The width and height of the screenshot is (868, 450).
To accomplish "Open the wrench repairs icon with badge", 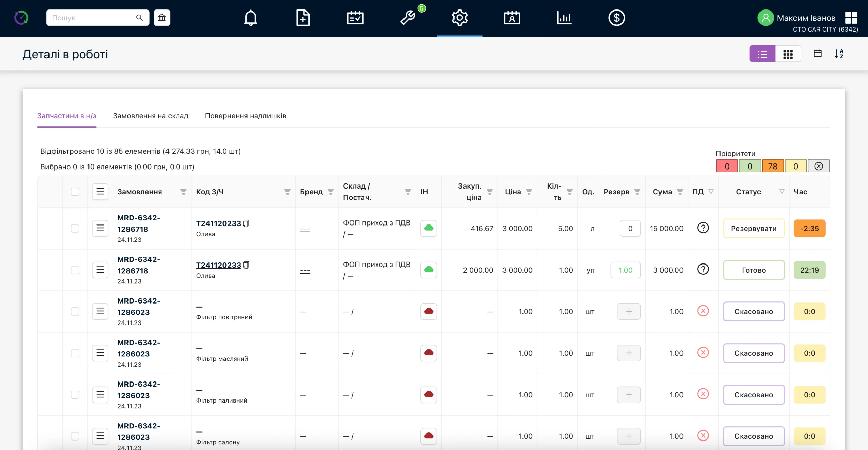I will tap(408, 18).
